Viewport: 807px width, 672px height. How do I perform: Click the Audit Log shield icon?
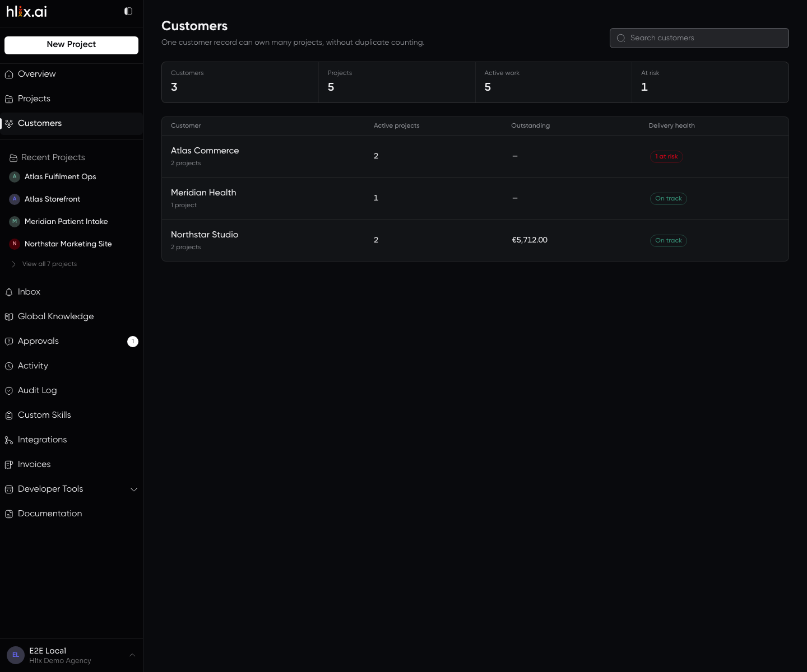(9, 391)
